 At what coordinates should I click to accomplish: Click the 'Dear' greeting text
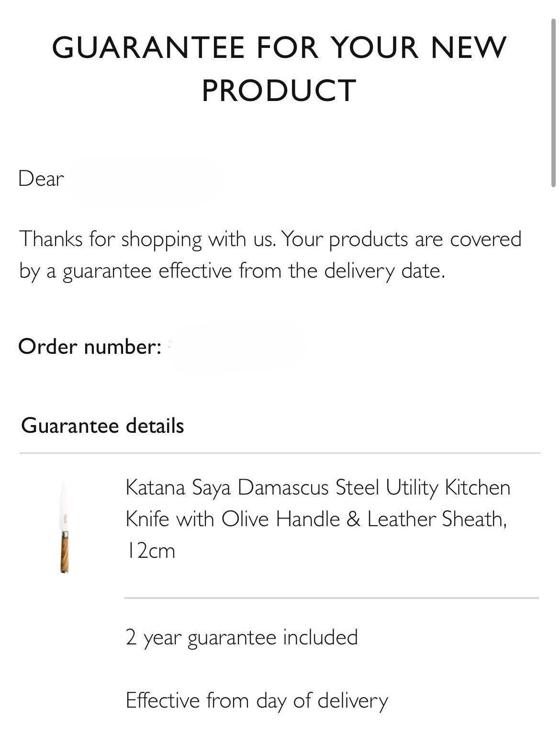[41, 179]
